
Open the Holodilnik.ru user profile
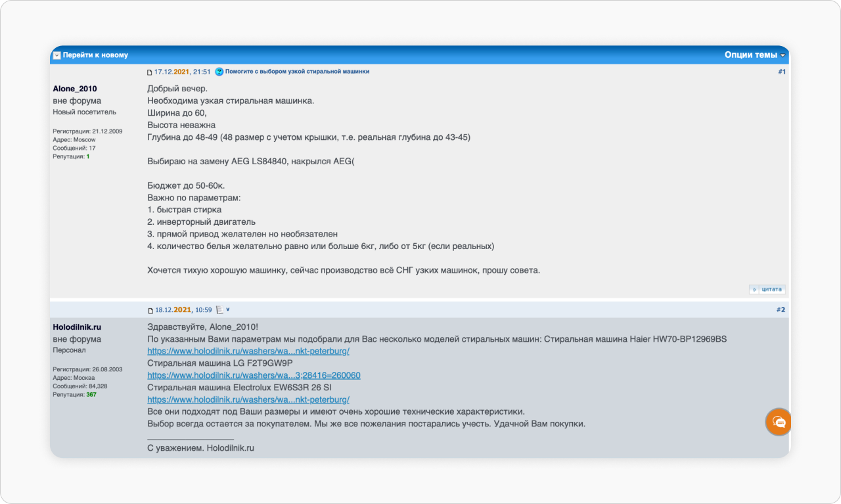click(77, 327)
